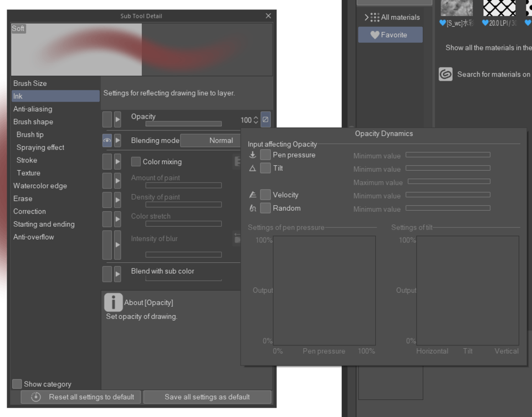Open the Brush tip category
532x417 pixels.
[x=55, y=135]
